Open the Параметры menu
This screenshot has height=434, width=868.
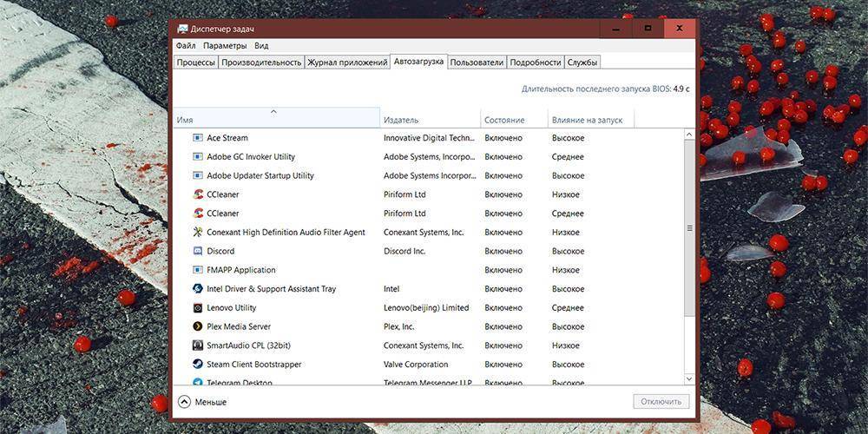(x=225, y=45)
